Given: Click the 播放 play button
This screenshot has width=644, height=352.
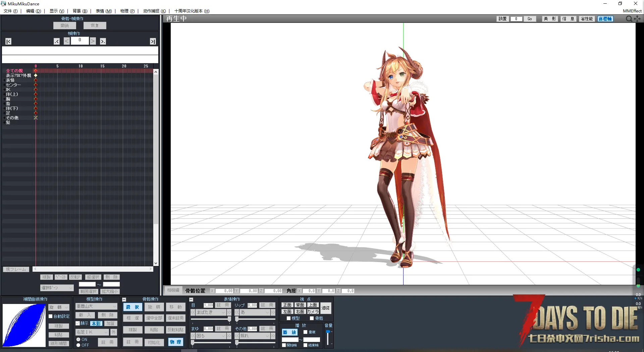Looking at the screenshot, I should (x=289, y=332).
